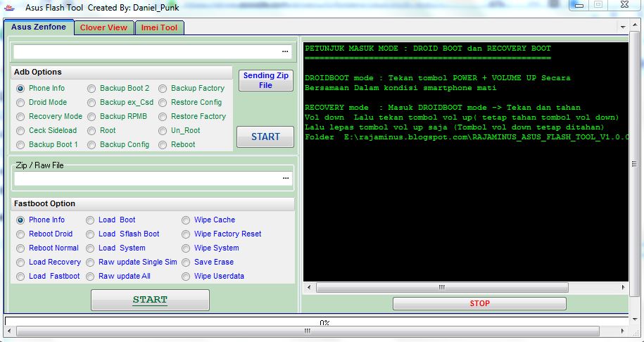This screenshot has height=342, width=644.
Task: Click the vertical scrollbar grip on right edge
Action: tap(635, 164)
